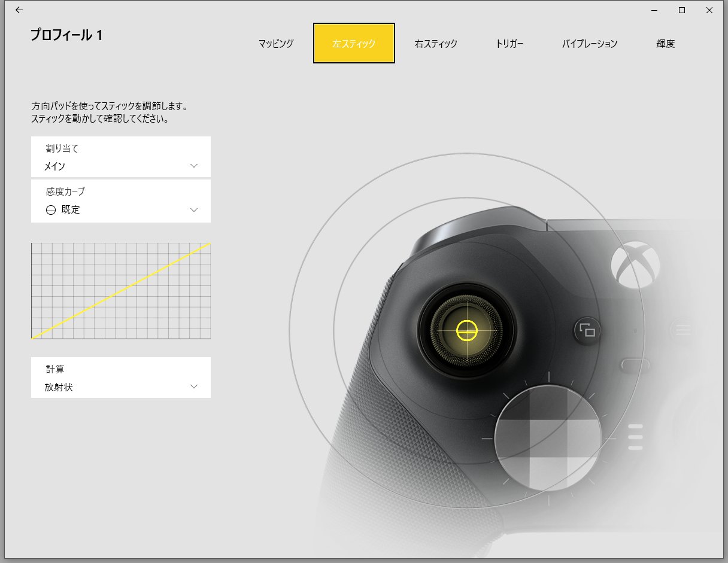
Task: Minimize the window
Action: tap(654, 10)
